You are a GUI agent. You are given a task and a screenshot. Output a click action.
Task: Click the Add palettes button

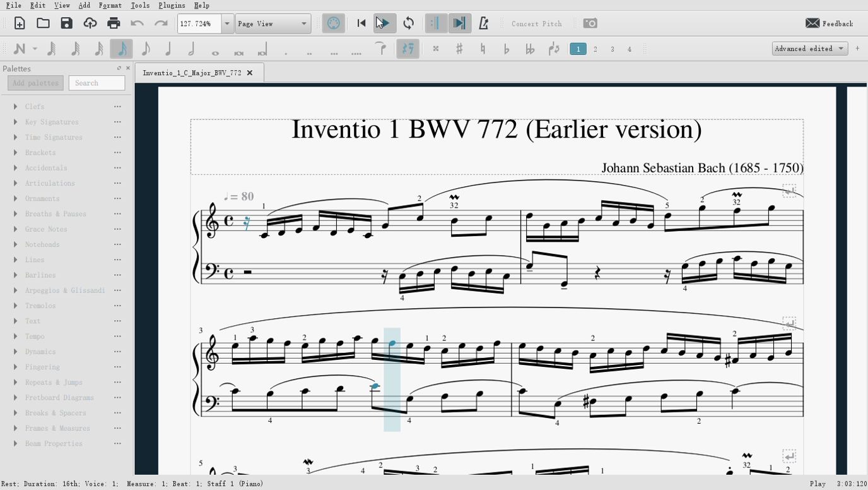pos(35,83)
